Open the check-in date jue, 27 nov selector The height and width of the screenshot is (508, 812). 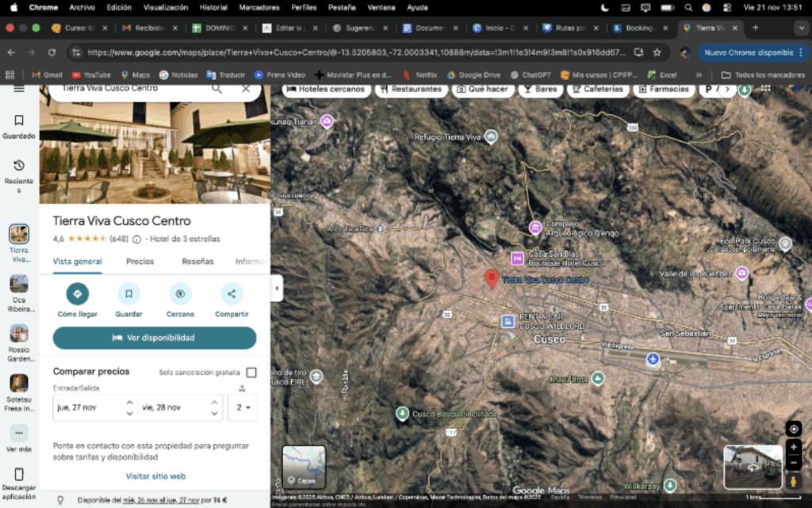point(94,407)
